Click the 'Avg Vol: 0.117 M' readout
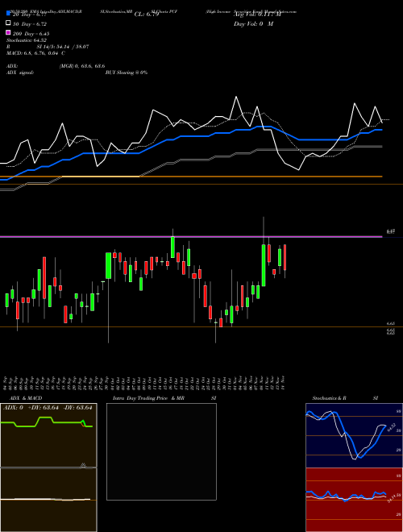This screenshot has width=403, height=532. tap(257, 15)
